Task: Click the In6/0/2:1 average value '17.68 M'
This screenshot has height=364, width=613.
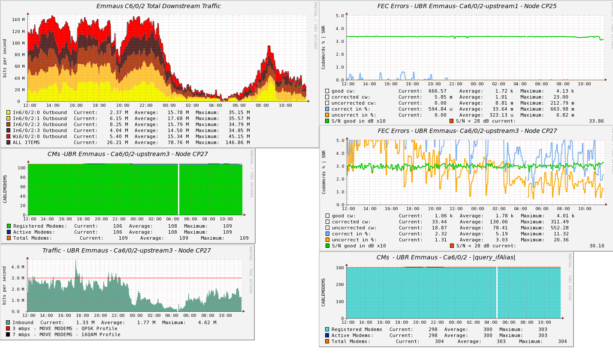Action: [178, 118]
